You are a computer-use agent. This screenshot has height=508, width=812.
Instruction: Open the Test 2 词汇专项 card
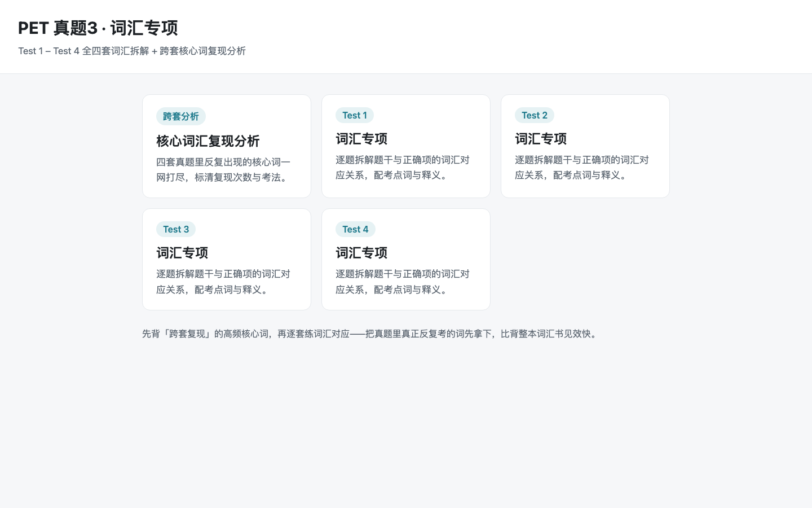(585, 146)
